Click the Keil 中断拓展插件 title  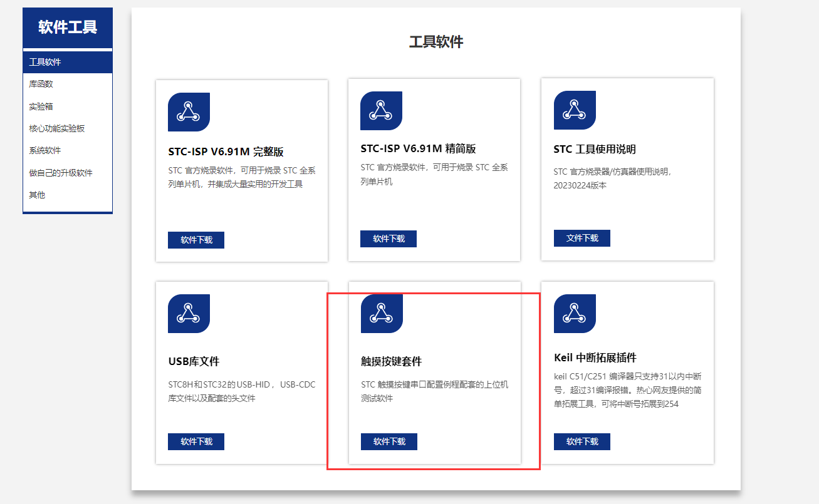point(595,357)
